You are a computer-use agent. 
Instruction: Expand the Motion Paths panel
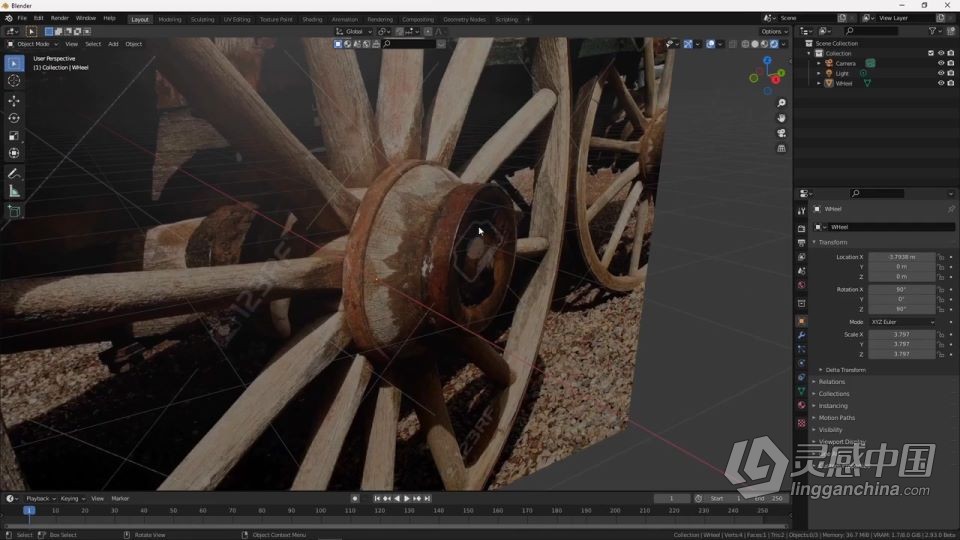[836, 418]
